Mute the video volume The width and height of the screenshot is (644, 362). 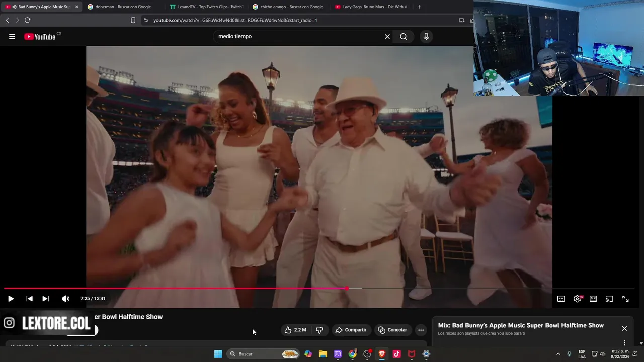tap(65, 299)
